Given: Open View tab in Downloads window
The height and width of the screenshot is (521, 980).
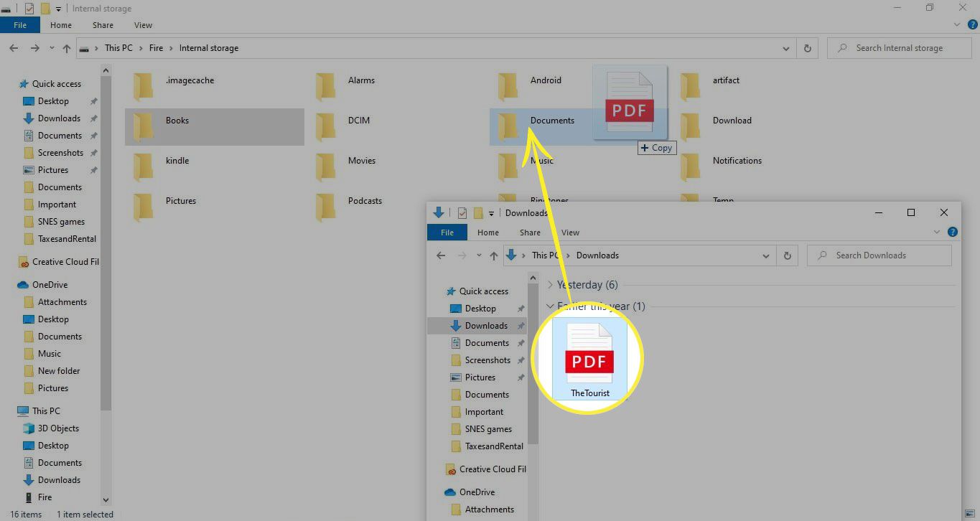Looking at the screenshot, I should point(570,233).
